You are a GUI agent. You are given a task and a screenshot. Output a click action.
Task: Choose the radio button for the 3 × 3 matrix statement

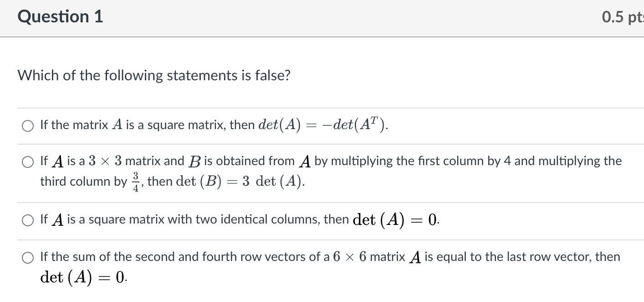point(28,161)
